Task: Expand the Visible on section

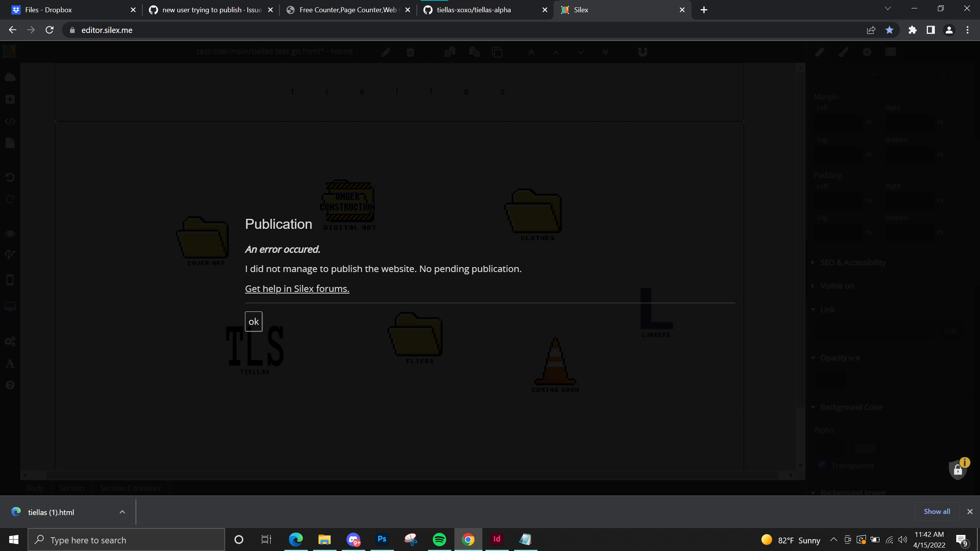Action: (x=813, y=285)
